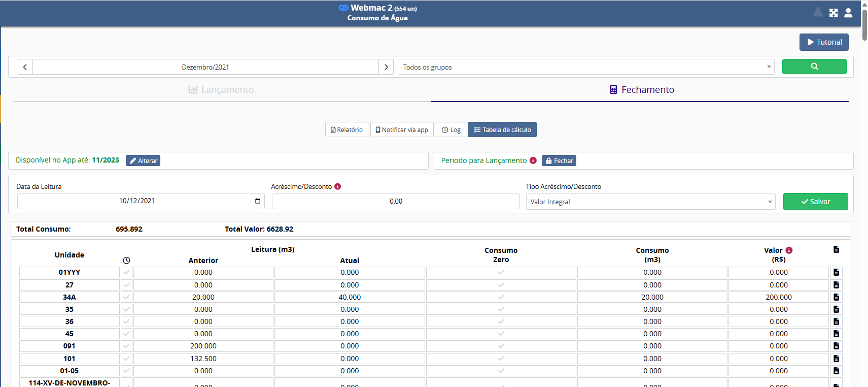This screenshot has width=868, height=387.
Task: Toggle check mark beside unit 27
Action: point(126,285)
